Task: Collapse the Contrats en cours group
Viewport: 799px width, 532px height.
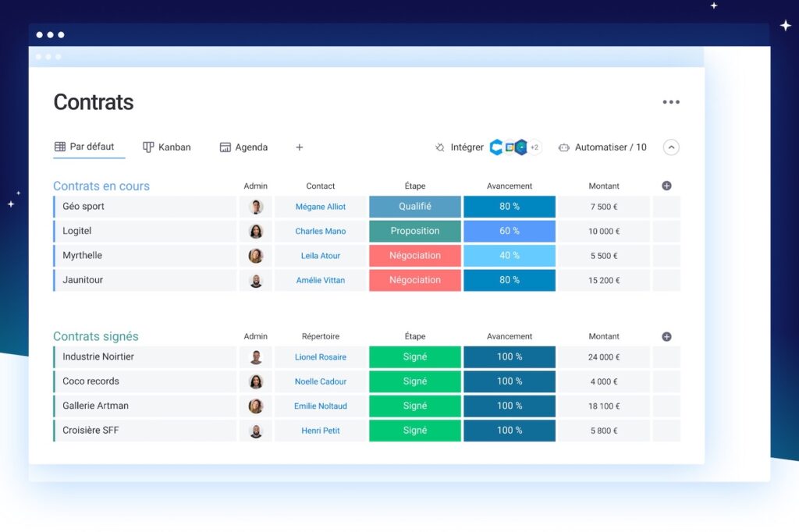Action: (x=101, y=186)
